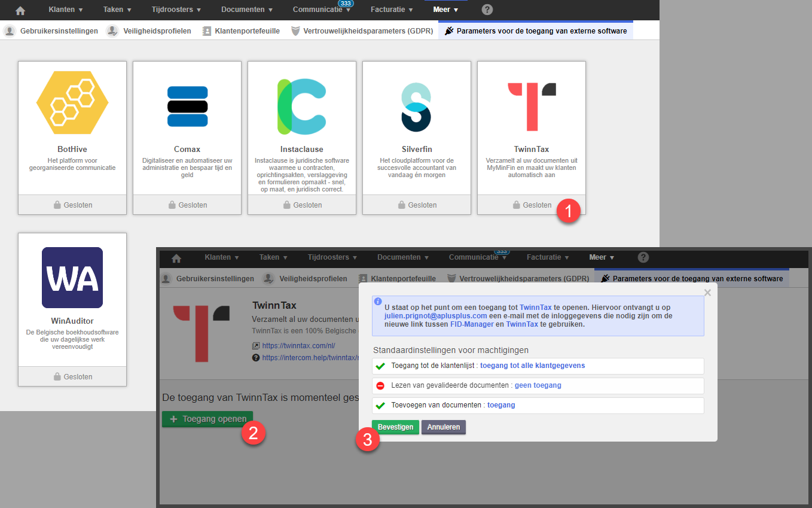
Task: Expand the Facturatie dropdown in the top window
Action: 393,10
